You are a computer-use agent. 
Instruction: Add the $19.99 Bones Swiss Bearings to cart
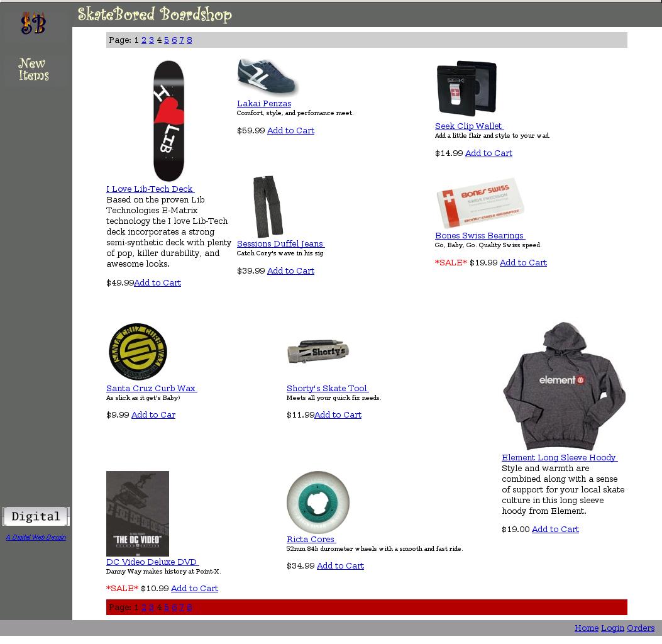pyautogui.click(x=523, y=262)
